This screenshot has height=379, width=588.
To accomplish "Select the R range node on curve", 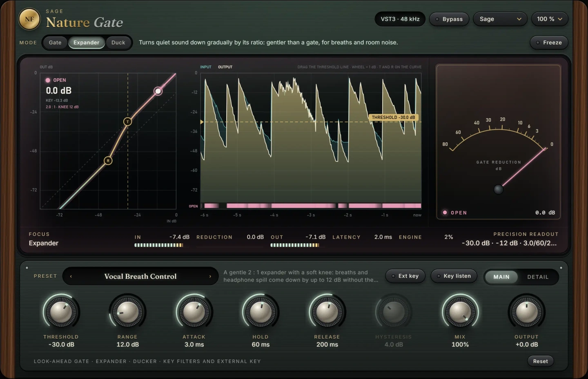I will (x=108, y=161).
